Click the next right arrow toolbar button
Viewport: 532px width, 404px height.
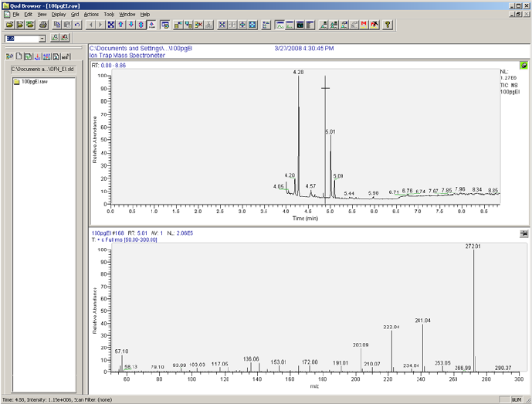point(100,25)
